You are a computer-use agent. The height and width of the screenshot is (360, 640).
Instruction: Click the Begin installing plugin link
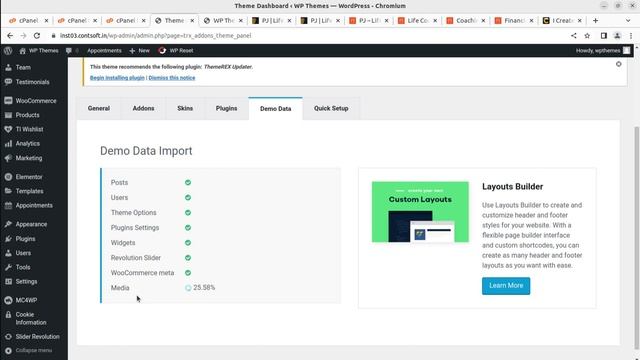[x=117, y=78]
